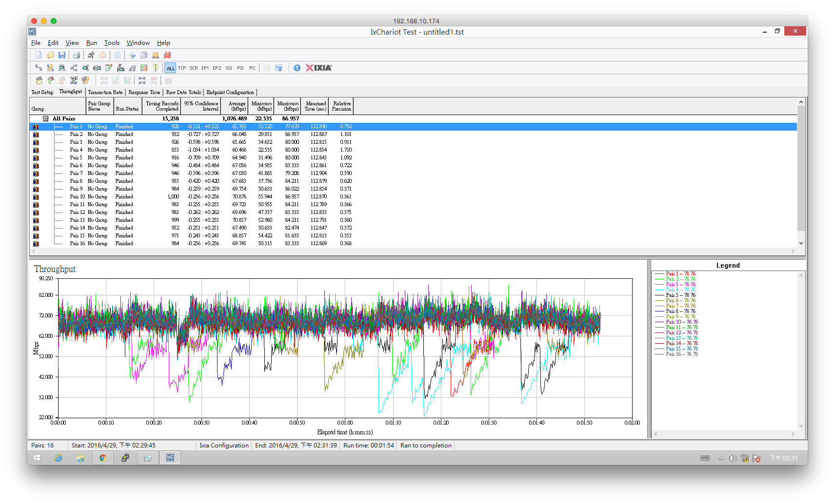This screenshot has height=504, width=835.
Task: Switch to the Transaction Rate tab
Action: [105, 92]
